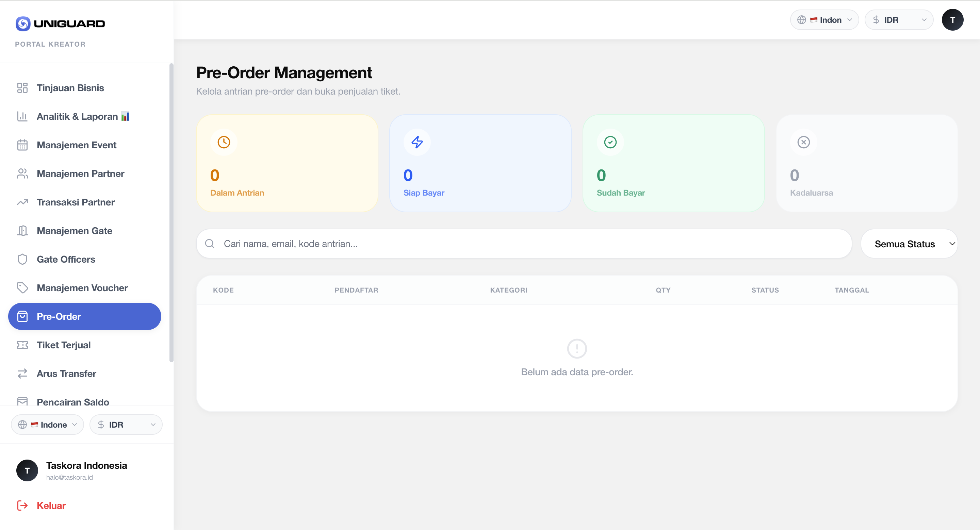Switch to the Pre-Order menu item

click(x=84, y=316)
